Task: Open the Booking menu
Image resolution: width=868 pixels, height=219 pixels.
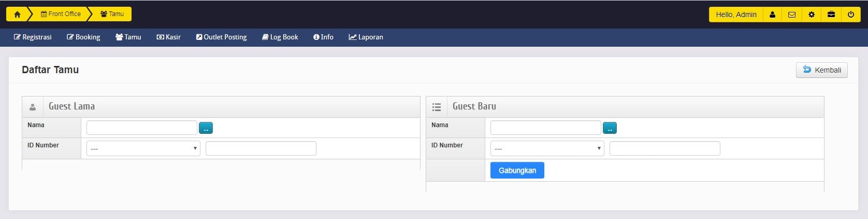Action: [x=83, y=37]
